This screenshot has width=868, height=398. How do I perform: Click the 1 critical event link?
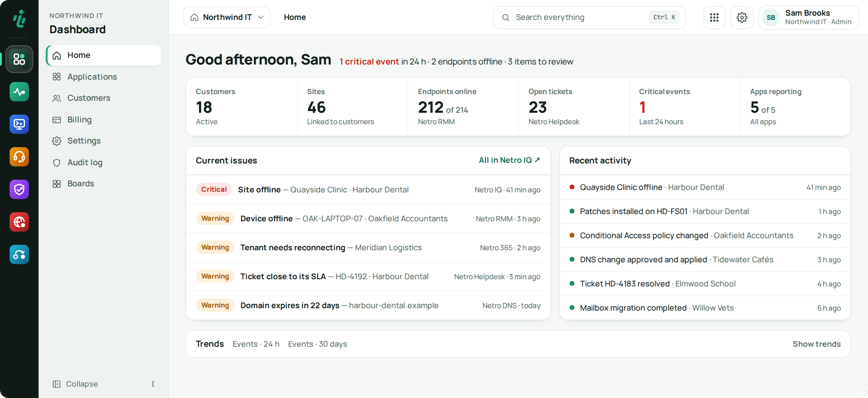369,62
